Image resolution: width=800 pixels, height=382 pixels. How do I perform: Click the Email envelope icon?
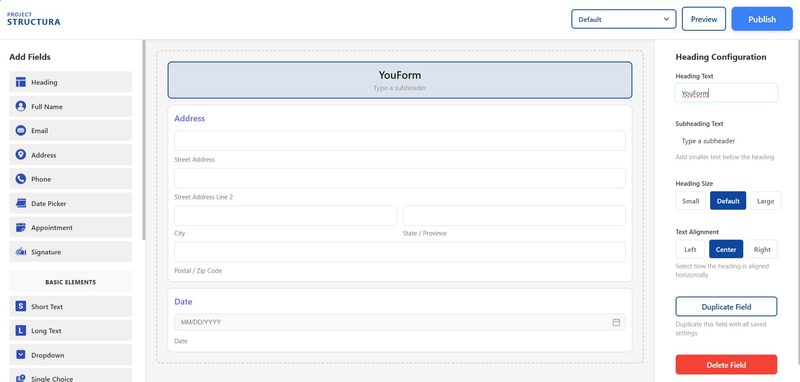(x=20, y=131)
